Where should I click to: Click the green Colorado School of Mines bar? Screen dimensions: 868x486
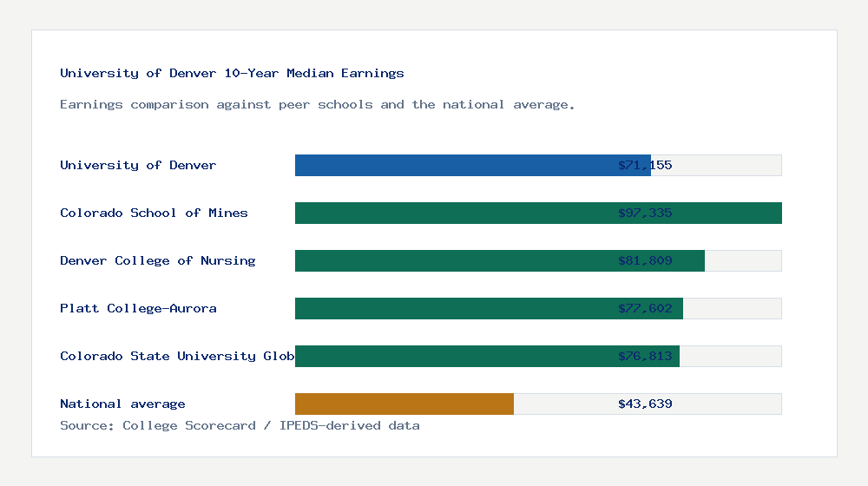click(x=538, y=213)
